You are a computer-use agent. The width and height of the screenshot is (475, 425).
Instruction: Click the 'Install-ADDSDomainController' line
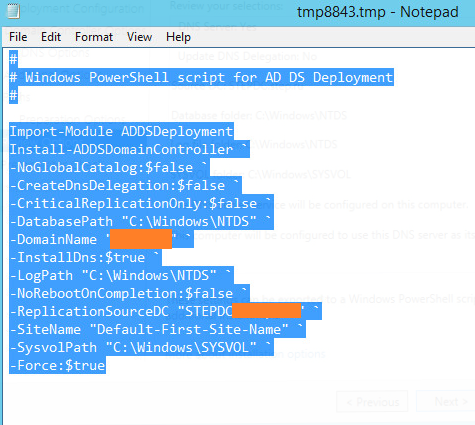coord(129,149)
